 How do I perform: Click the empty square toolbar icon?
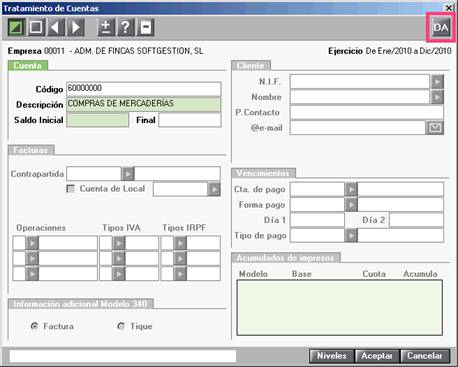(x=36, y=27)
